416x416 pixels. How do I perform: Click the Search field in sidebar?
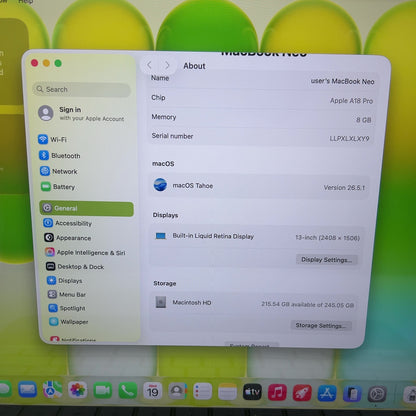82,89
